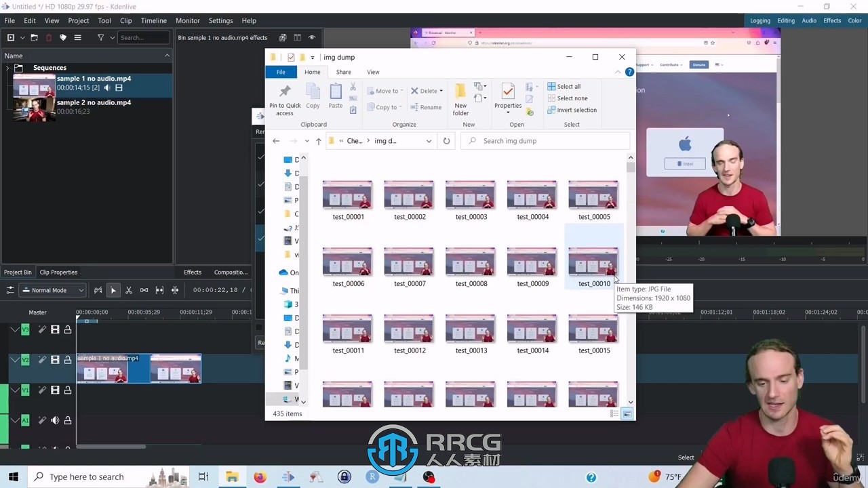The height and width of the screenshot is (488, 868).
Task: Open Task View in Windows taskbar
Action: 203,477
